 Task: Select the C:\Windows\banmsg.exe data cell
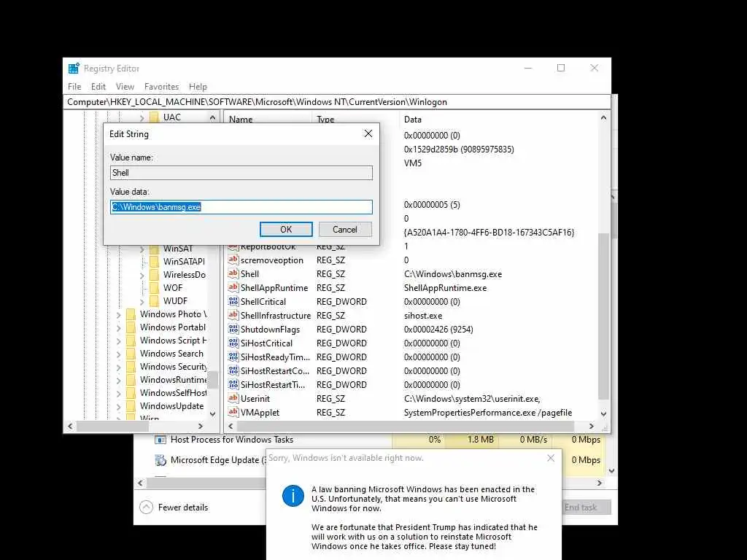tap(452, 274)
